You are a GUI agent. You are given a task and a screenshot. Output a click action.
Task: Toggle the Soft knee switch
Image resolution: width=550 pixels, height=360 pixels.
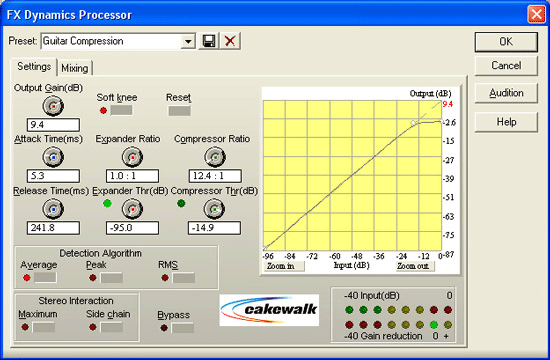click(121, 111)
